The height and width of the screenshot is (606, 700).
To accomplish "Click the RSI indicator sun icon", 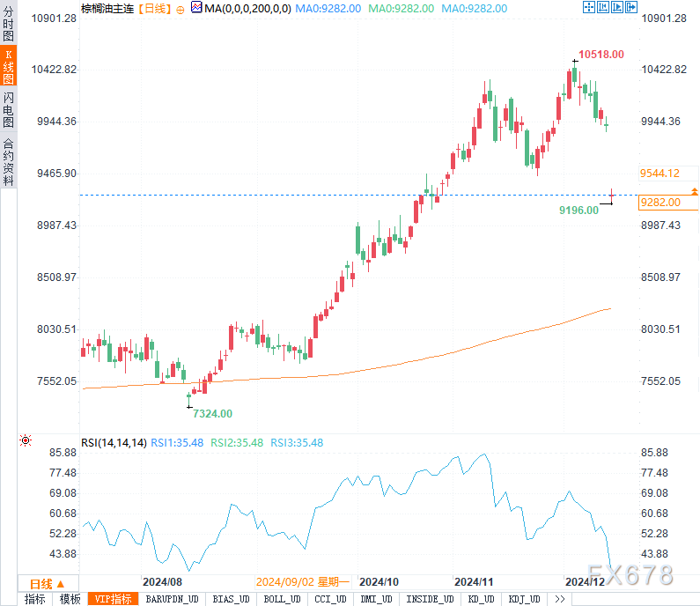I will pyautogui.click(x=25, y=440).
